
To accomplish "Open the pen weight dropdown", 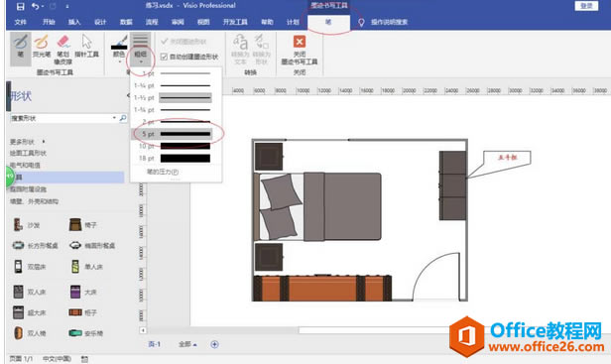I will [140, 50].
